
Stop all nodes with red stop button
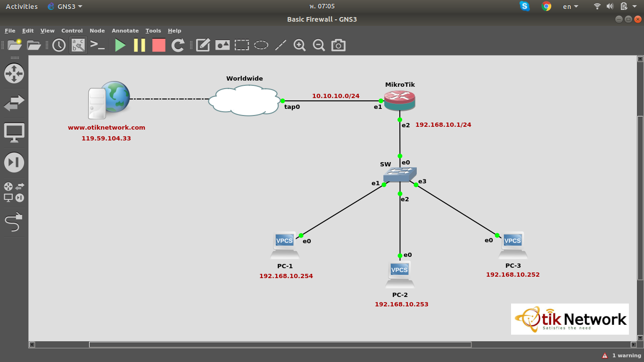pyautogui.click(x=159, y=45)
